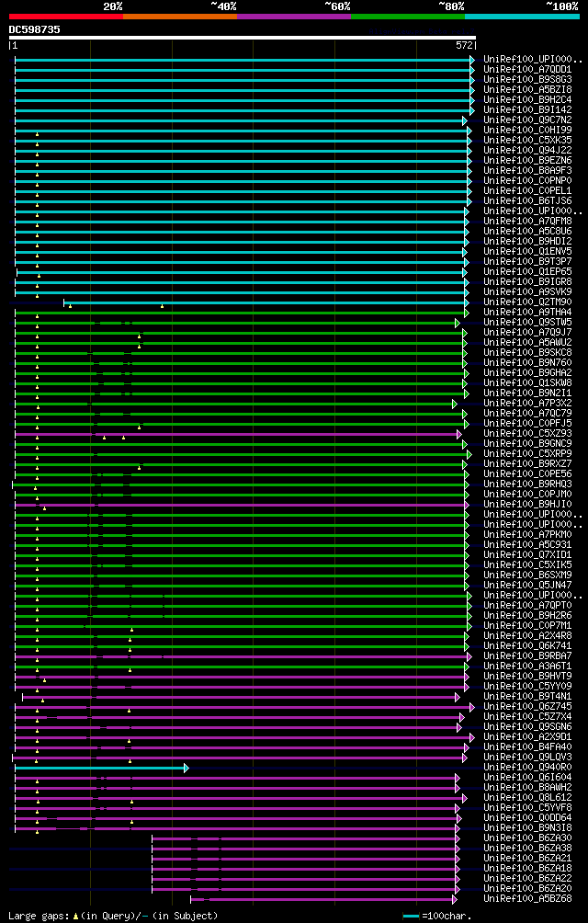
Task: Select the UniRef100_C0PNP0 label
Action: pyautogui.click(x=527, y=181)
